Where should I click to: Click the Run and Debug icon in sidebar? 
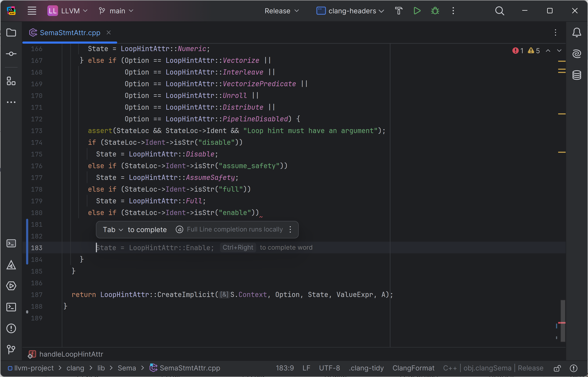tap(11, 286)
